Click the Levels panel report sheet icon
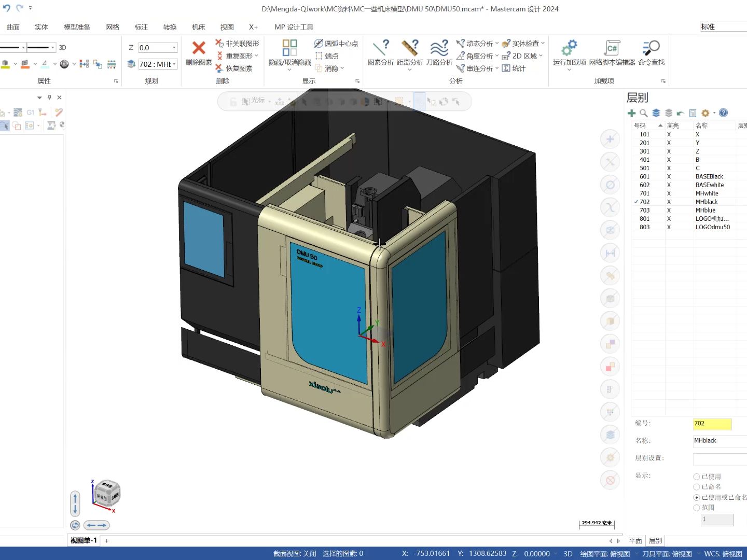Screen dimensions: 747x560 (x=693, y=113)
